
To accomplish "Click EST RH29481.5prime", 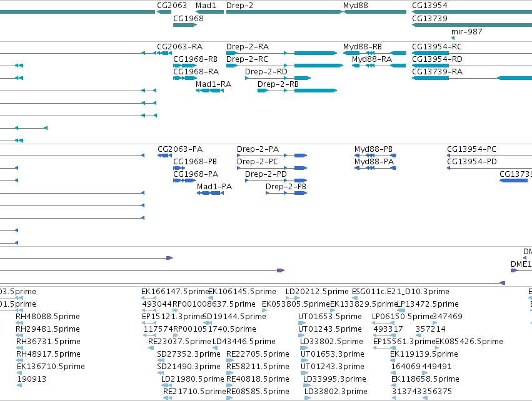I will (48, 329).
